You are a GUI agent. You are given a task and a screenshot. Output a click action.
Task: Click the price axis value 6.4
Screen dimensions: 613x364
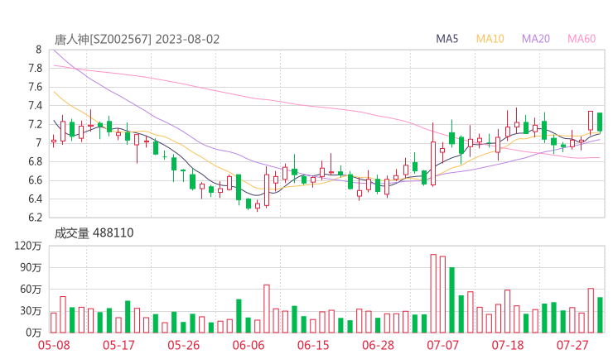point(35,199)
